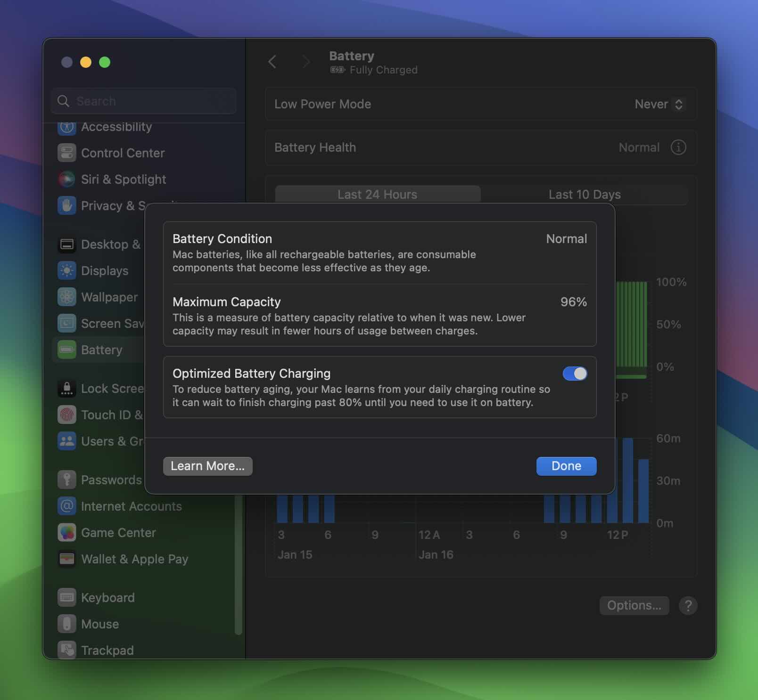Click the Touch ID sidebar icon
This screenshot has width=758, height=700.
(67, 415)
